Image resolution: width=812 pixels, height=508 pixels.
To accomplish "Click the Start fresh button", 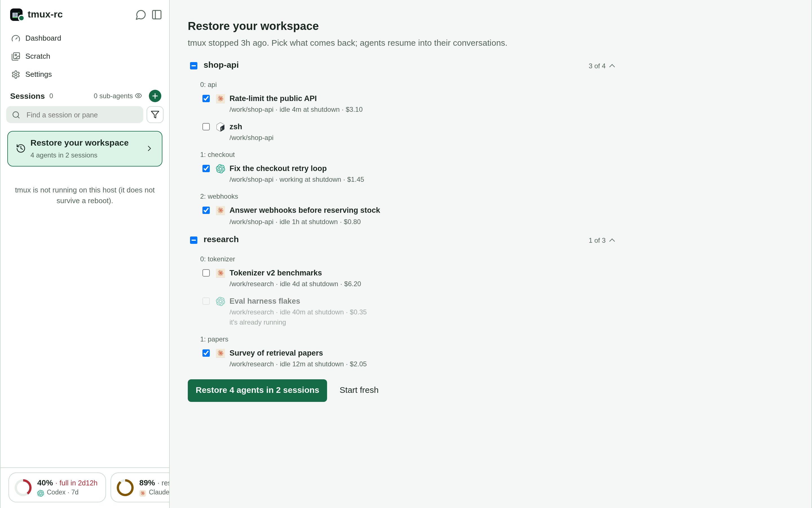I will 359,390.
